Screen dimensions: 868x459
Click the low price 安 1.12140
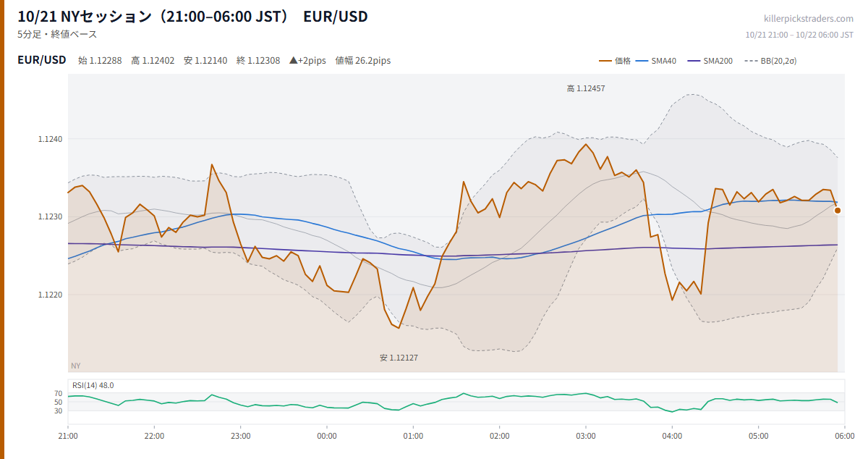(x=205, y=61)
